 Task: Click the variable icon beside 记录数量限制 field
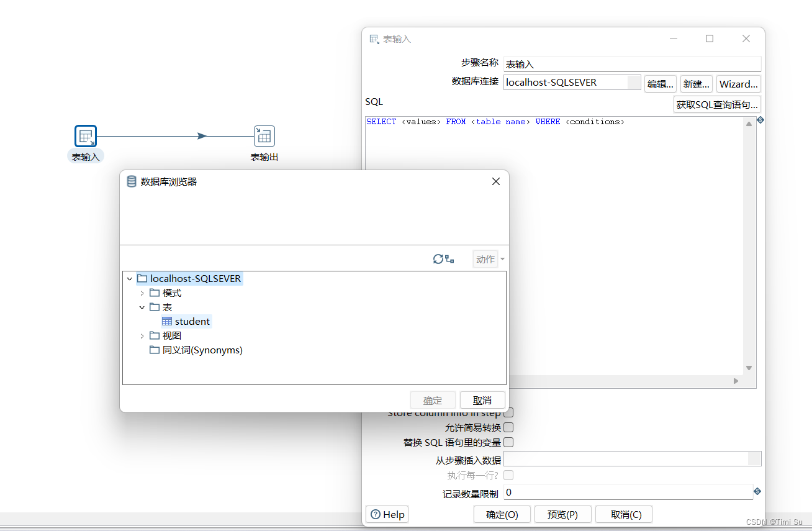pyautogui.click(x=756, y=491)
